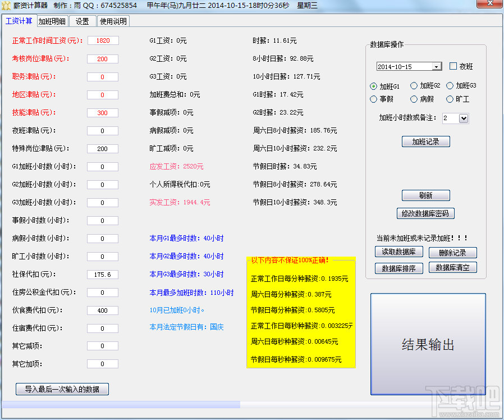
Task: Click the app icon in title bar
Action: [6, 6]
